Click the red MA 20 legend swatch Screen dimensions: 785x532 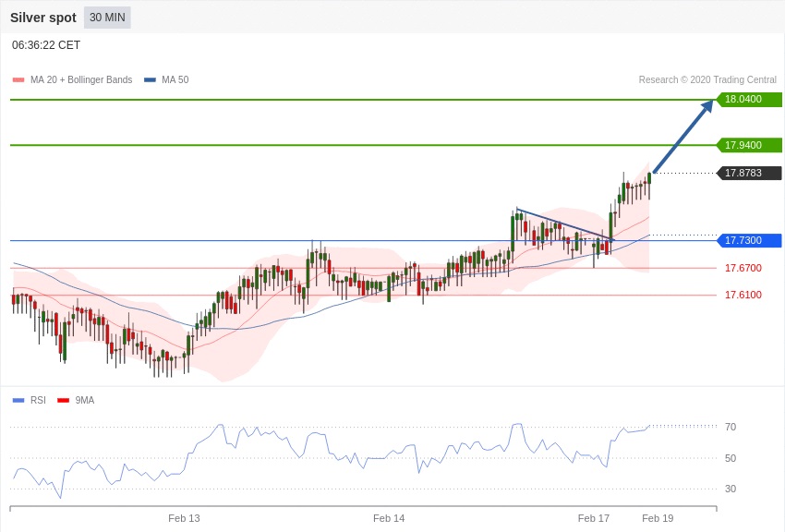[x=18, y=80]
